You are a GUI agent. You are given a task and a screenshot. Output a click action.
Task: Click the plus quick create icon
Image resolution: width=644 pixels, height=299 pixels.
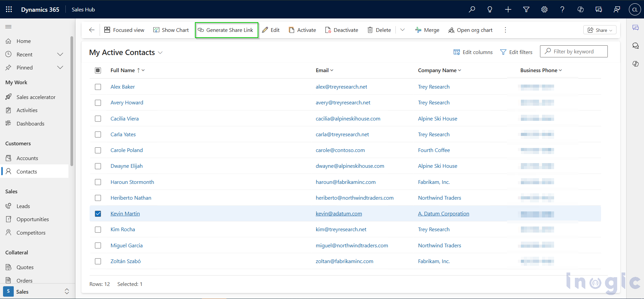tap(508, 9)
